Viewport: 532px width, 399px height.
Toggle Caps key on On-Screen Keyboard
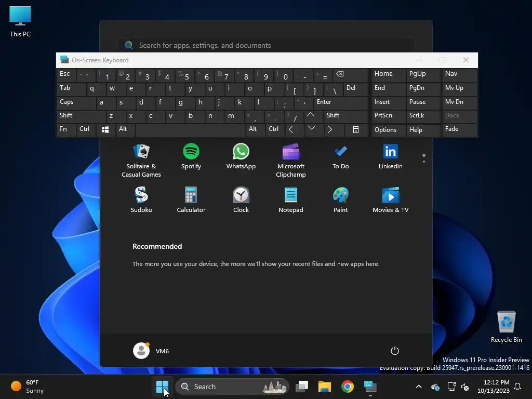[x=75, y=102]
